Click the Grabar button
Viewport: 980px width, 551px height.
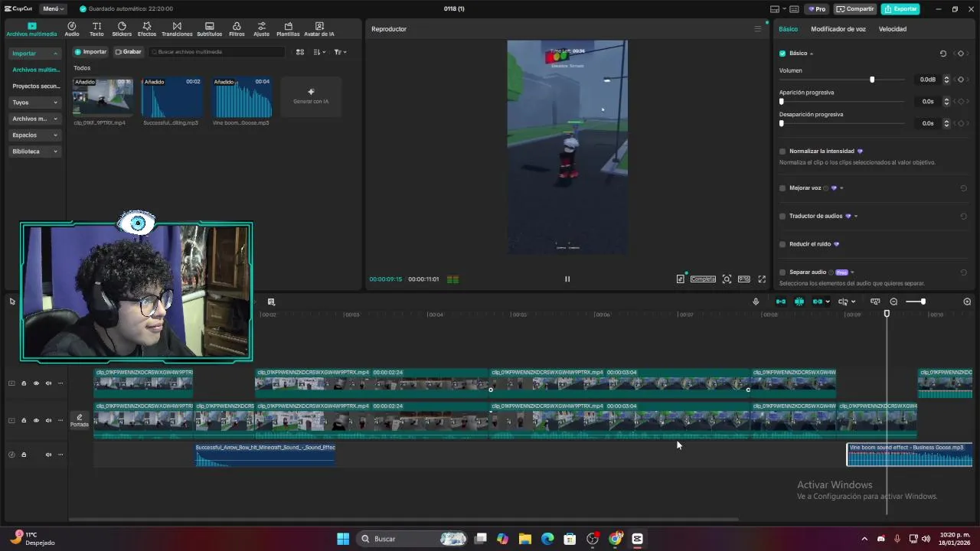pos(129,52)
